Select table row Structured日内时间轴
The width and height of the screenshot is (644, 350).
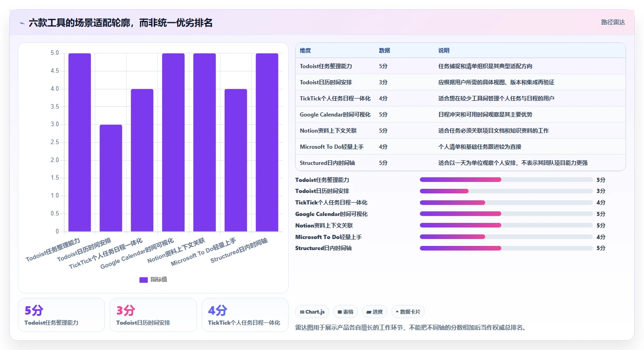[x=460, y=163]
